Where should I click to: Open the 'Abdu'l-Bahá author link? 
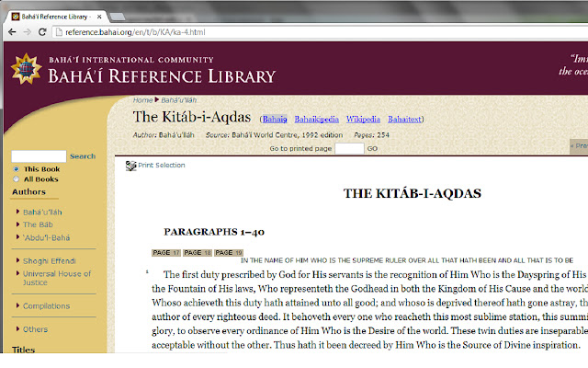pyautogui.click(x=47, y=237)
